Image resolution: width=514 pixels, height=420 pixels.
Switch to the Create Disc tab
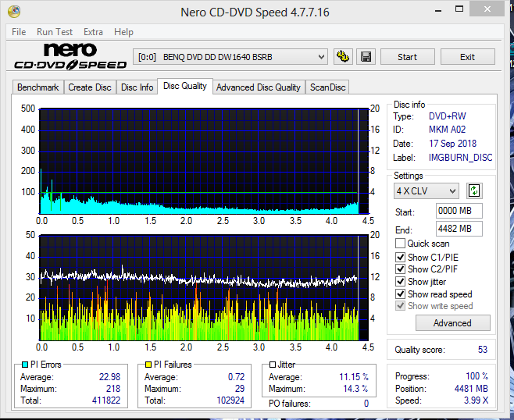pos(90,87)
